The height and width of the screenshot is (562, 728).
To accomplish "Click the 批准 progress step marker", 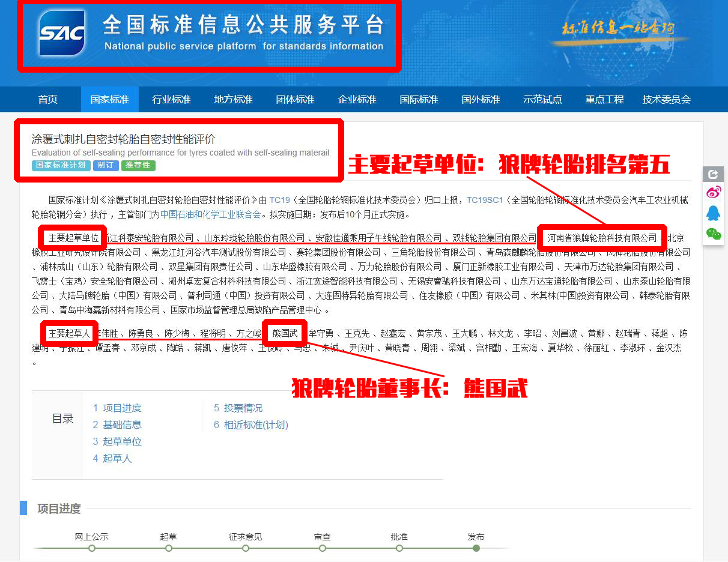I will (399, 548).
